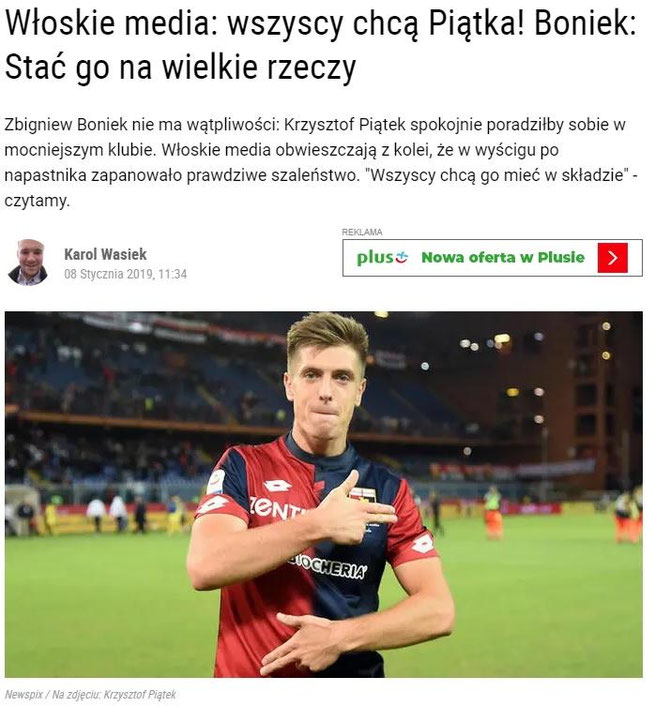Click the green Plus logo
The width and height of the screenshot is (655, 707).
[x=382, y=257]
